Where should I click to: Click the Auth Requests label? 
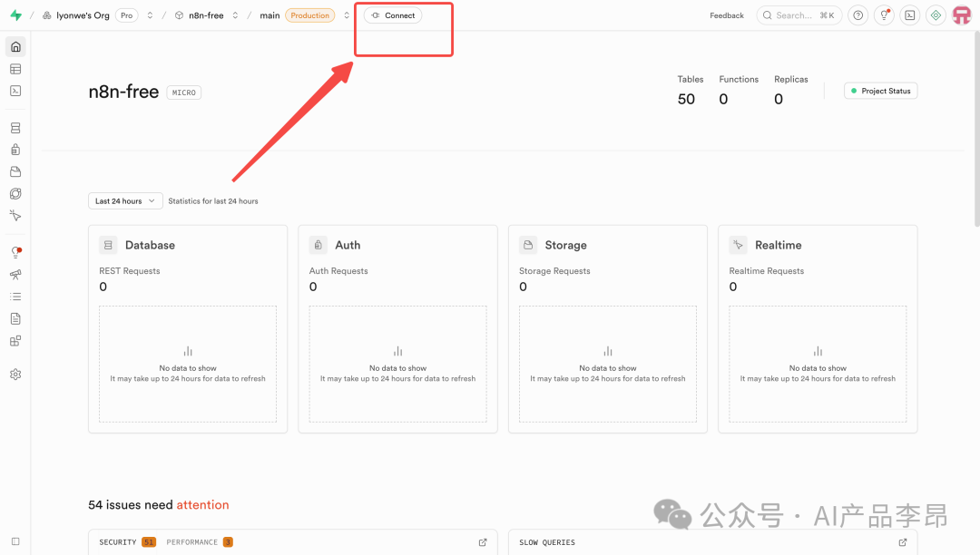[338, 271]
